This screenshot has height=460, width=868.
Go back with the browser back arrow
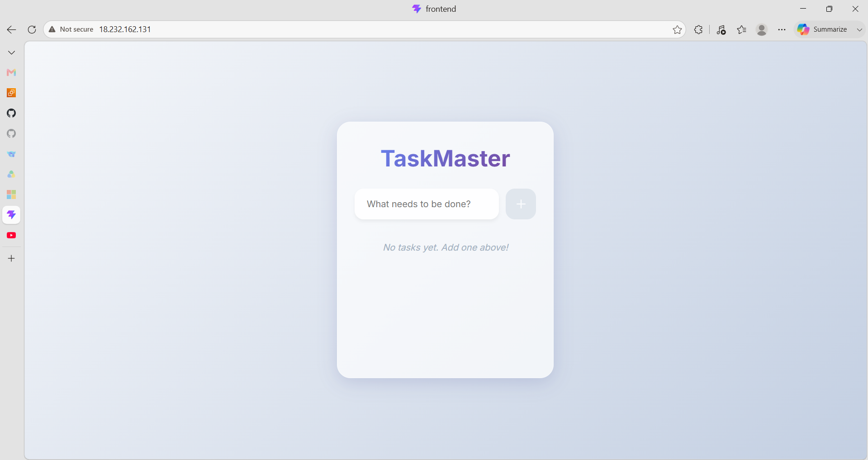(11, 29)
